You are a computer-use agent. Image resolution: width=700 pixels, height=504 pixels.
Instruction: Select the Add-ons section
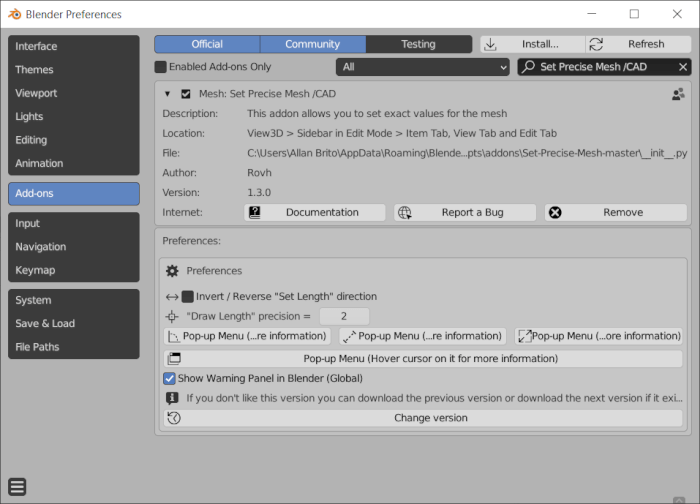pyautogui.click(x=74, y=194)
